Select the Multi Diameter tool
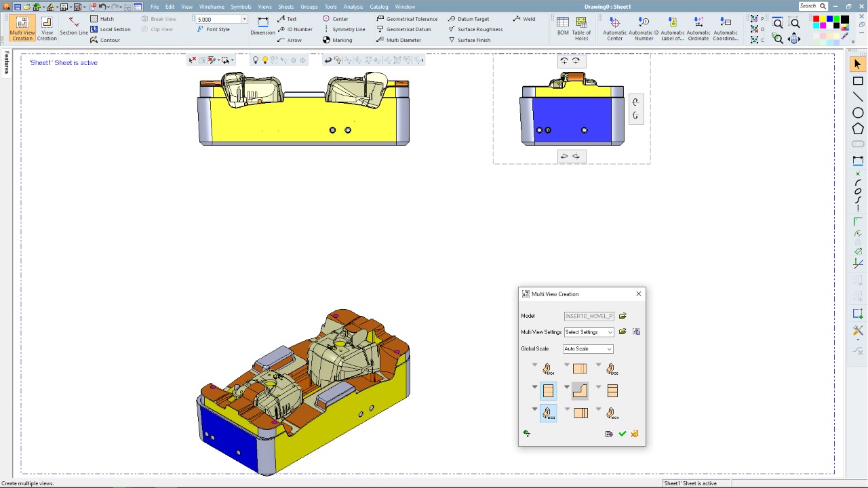 [x=399, y=40]
